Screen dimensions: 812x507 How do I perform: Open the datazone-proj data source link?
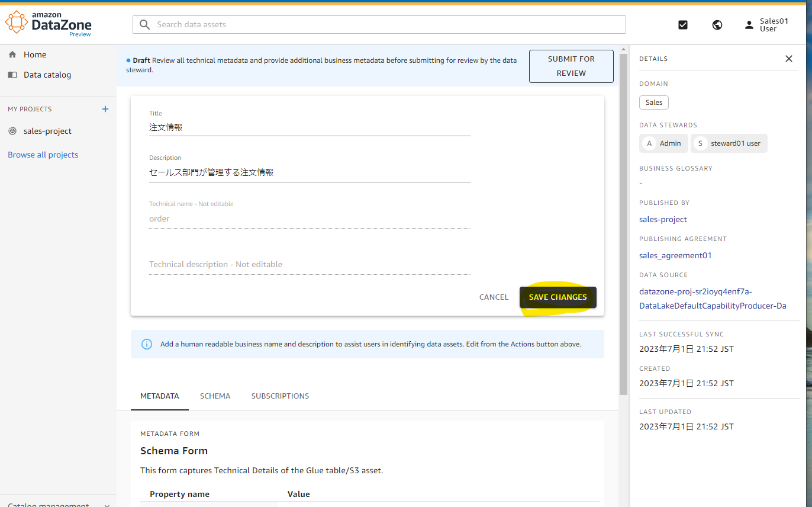tap(713, 299)
